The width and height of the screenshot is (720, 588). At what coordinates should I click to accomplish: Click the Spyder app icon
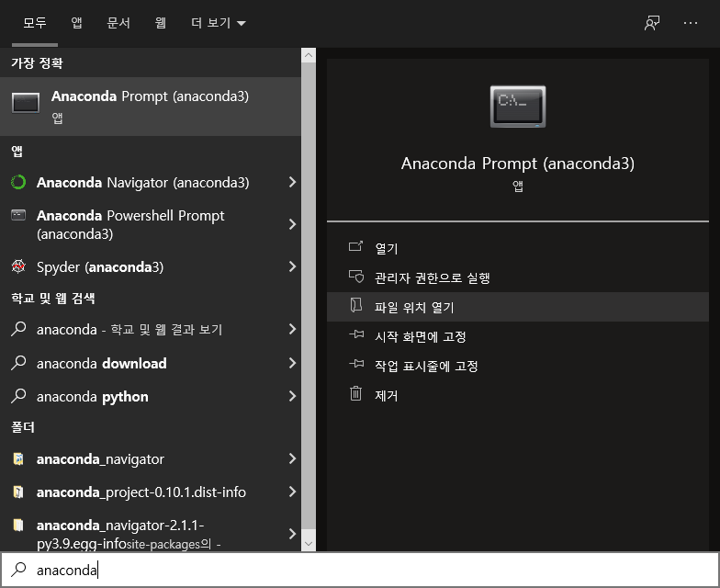[x=18, y=266]
